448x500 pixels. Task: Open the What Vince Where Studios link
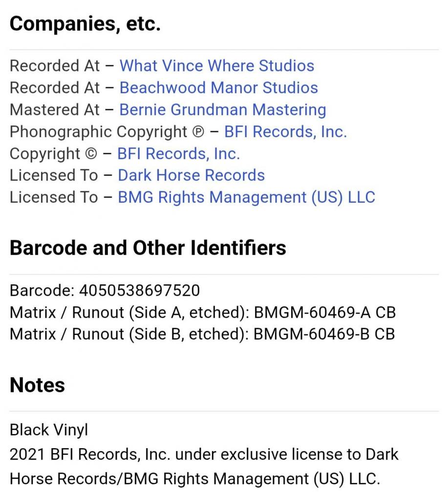216,66
